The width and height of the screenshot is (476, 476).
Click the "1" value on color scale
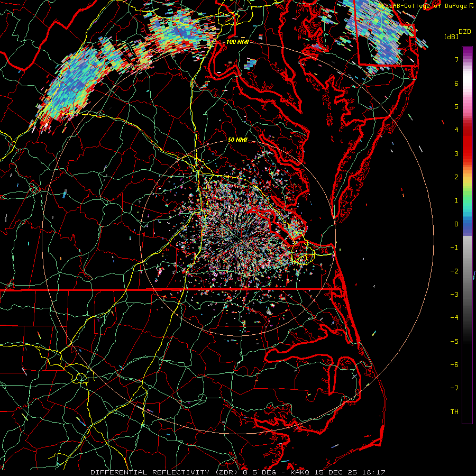[x=456, y=200]
